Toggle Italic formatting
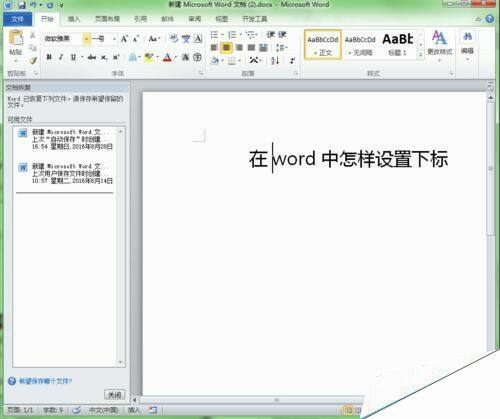 (61, 57)
